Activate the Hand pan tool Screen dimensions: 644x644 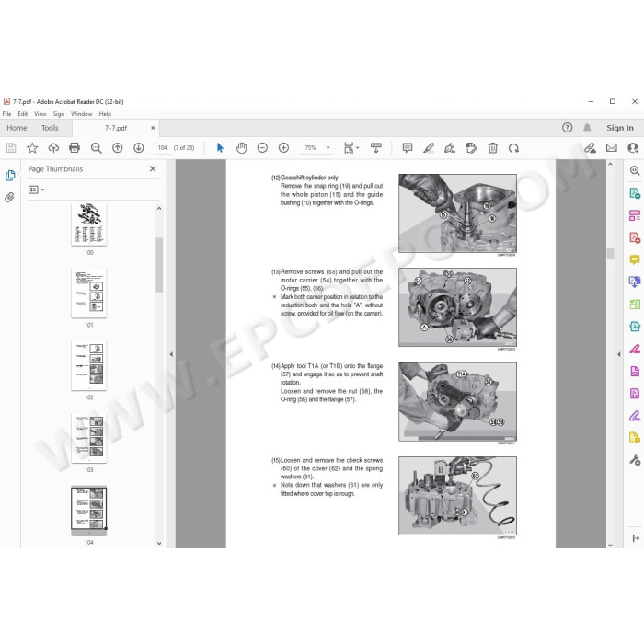click(x=241, y=148)
